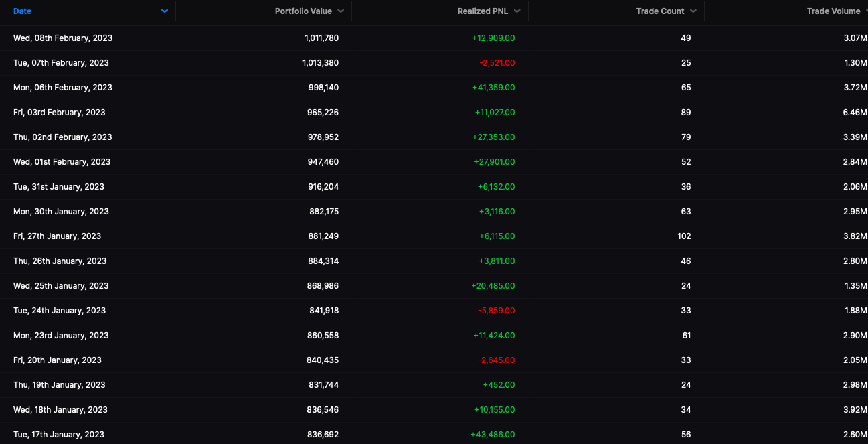Click the portfolio value 881,249
Viewport: 868px width, 444px height.
click(323, 236)
